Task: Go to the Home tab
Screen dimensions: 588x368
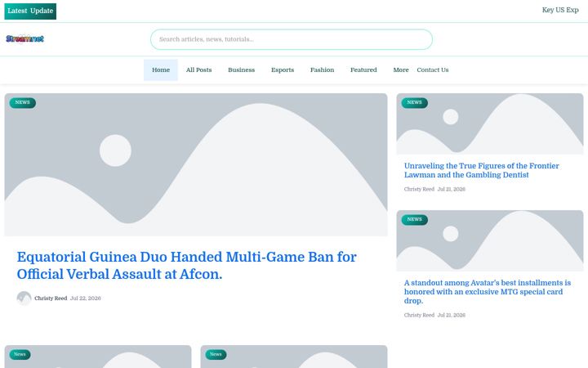Action: click(161, 70)
